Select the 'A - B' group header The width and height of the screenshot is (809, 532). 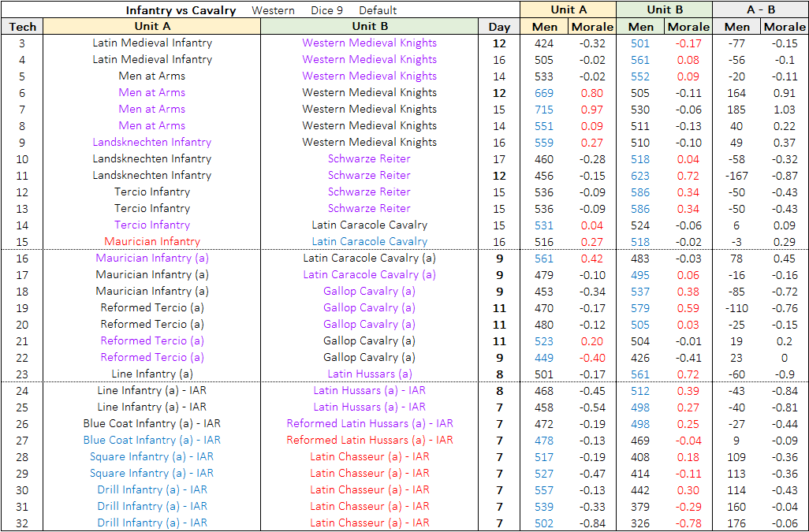tap(760, 9)
